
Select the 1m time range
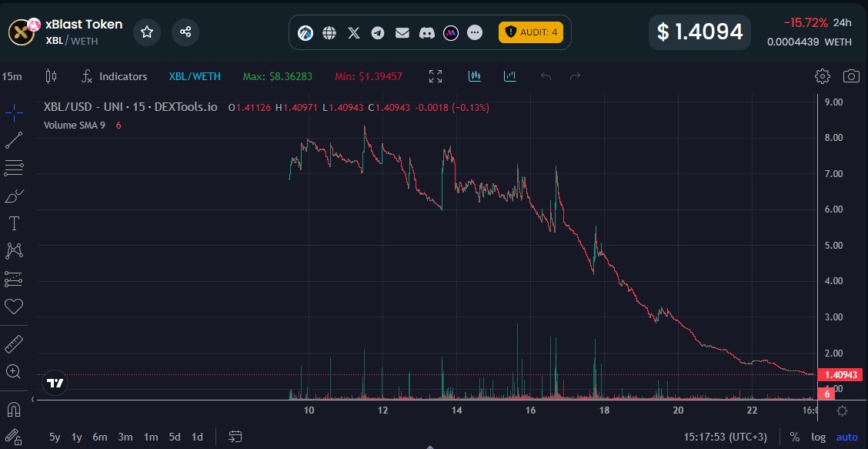tap(151, 437)
